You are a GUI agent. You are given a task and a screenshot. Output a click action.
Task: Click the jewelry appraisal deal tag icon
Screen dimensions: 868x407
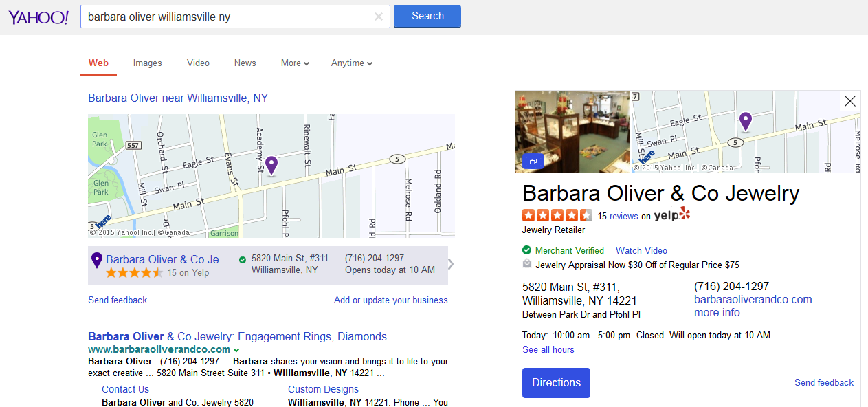527,264
